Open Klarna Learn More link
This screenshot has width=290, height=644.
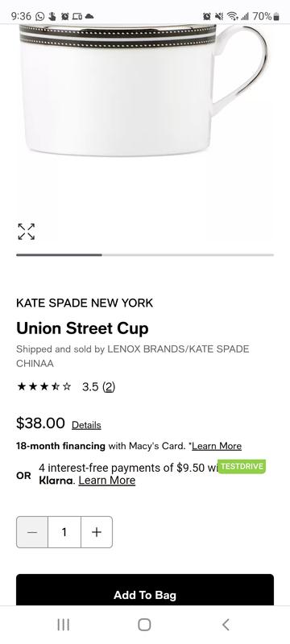pyautogui.click(x=107, y=480)
